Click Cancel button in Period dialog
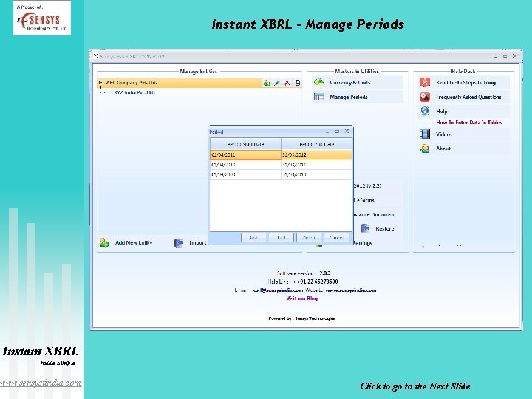This screenshot has width=532, height=399. [x=336, y=237]
